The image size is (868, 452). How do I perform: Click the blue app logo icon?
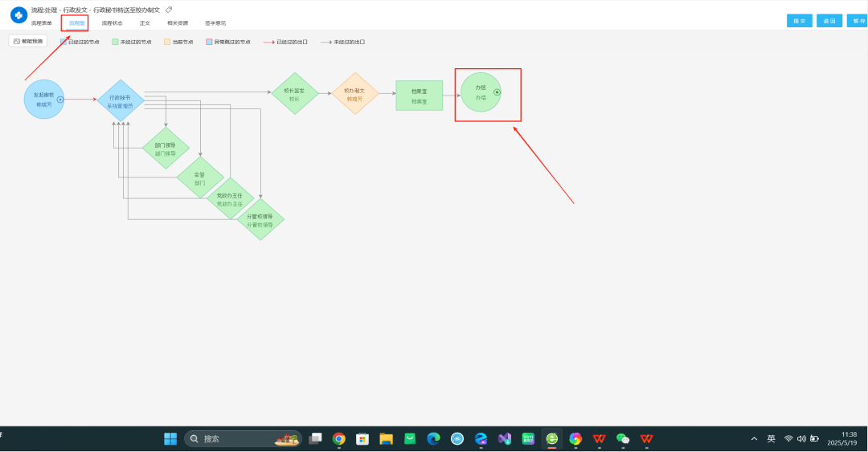tap(18, 15)
